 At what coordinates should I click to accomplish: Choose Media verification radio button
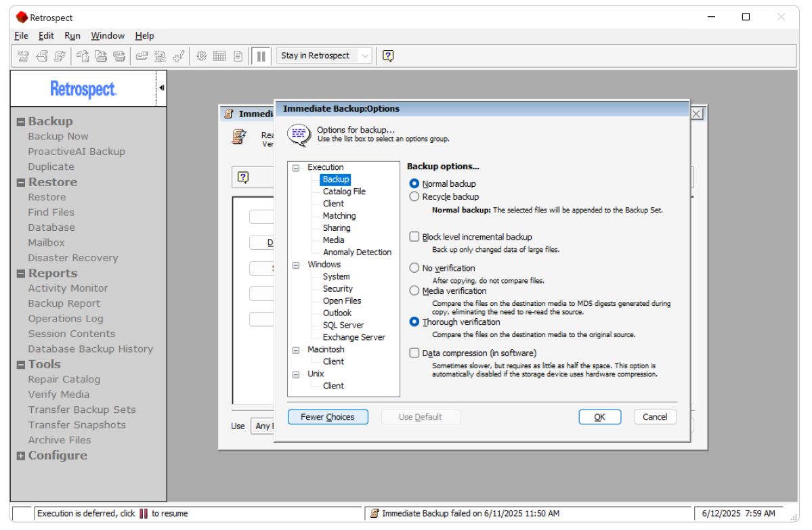pos(414,291)
